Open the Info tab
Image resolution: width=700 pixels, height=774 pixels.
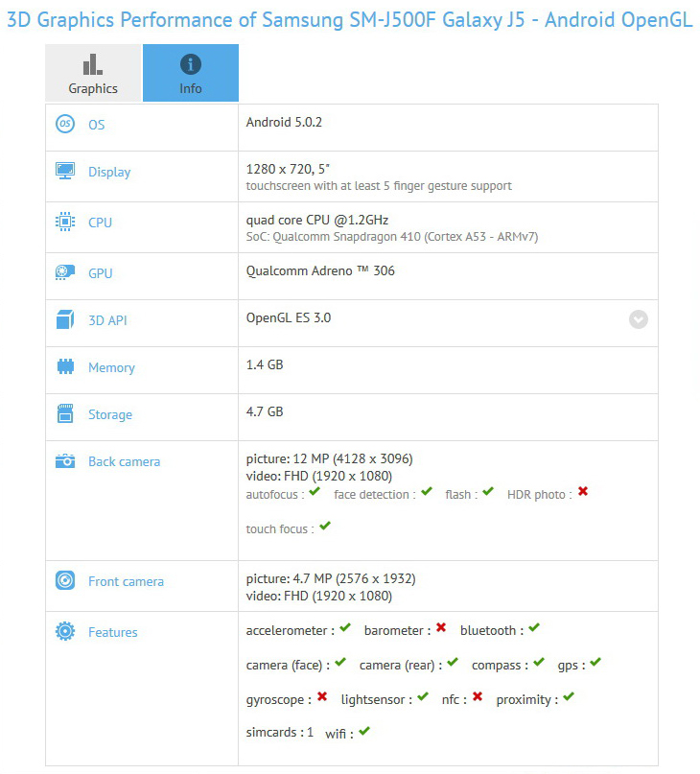(191, 73)
